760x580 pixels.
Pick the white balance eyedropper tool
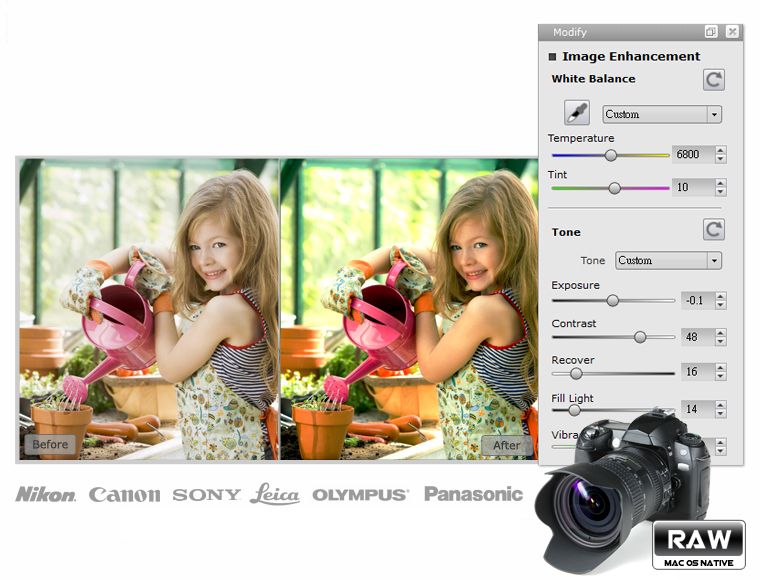tap(577, 113)
